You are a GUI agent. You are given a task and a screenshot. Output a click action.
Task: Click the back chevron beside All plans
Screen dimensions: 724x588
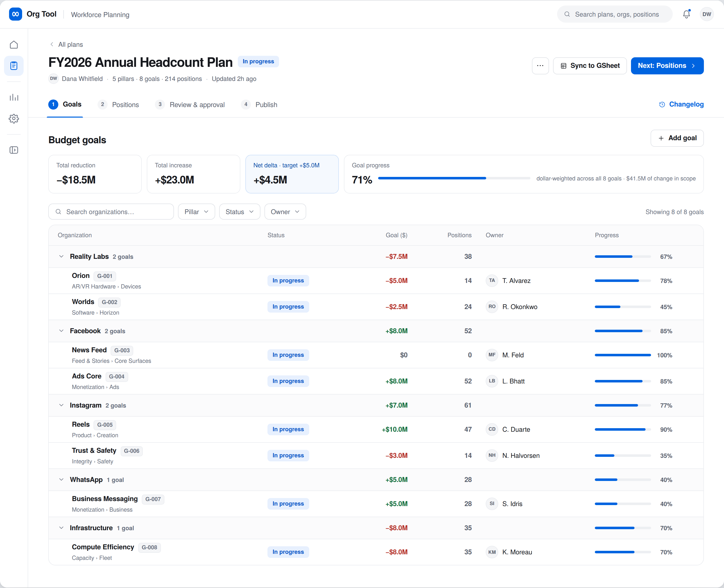52,44
